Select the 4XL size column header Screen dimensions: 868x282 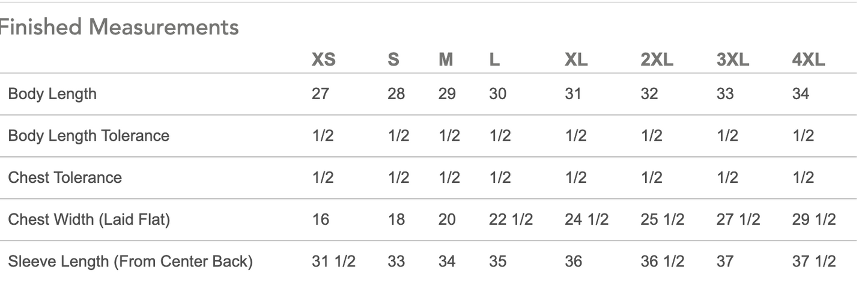[809, 60]
